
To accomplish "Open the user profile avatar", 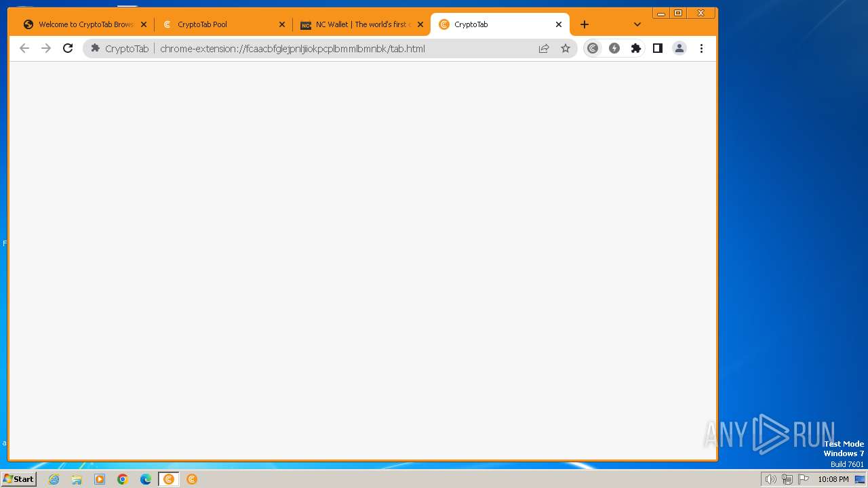I will tap(679, 48).
